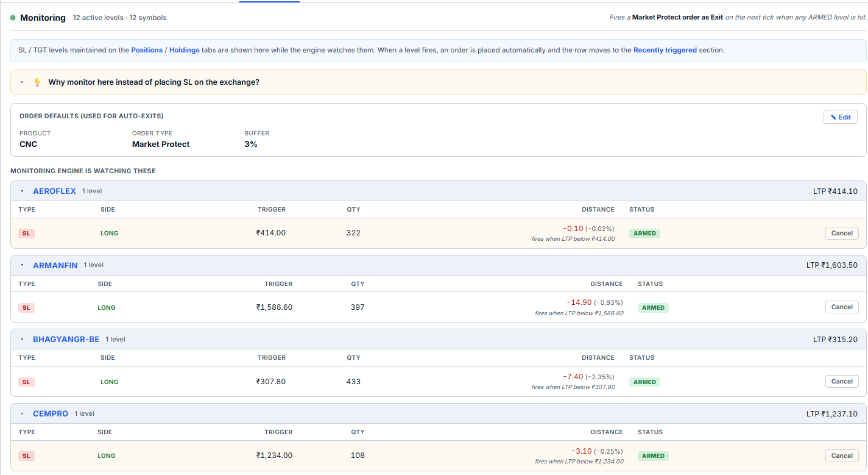
Task: Click the 'CNC' product value
Action: [28, 145]
